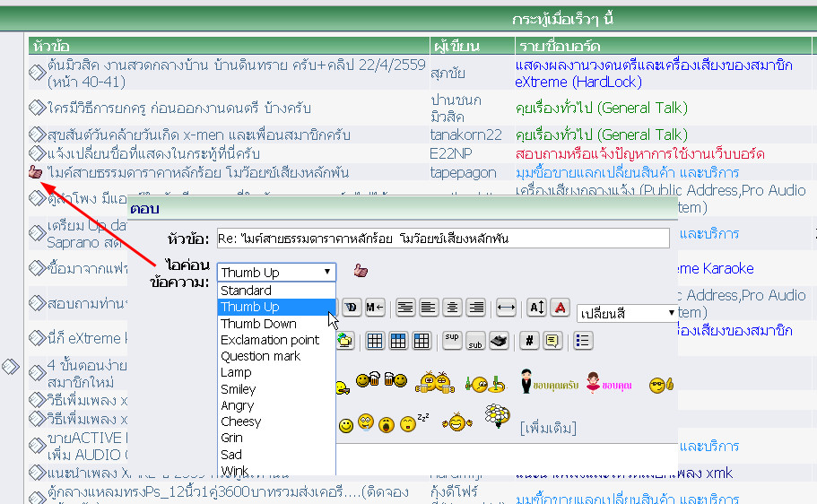Open author tanakorn22's profile

click(465, 135)
